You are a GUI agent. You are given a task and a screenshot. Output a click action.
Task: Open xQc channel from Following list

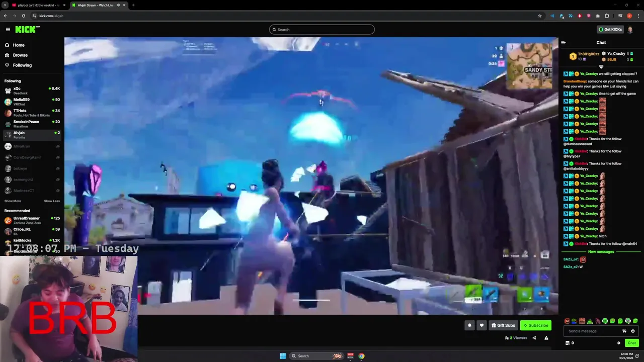(32, 90)
